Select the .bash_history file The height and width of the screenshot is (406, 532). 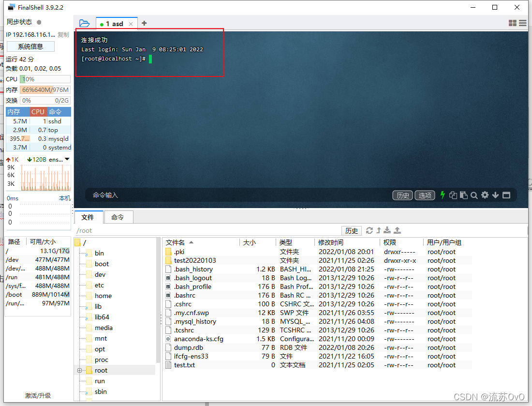(317, 269)
